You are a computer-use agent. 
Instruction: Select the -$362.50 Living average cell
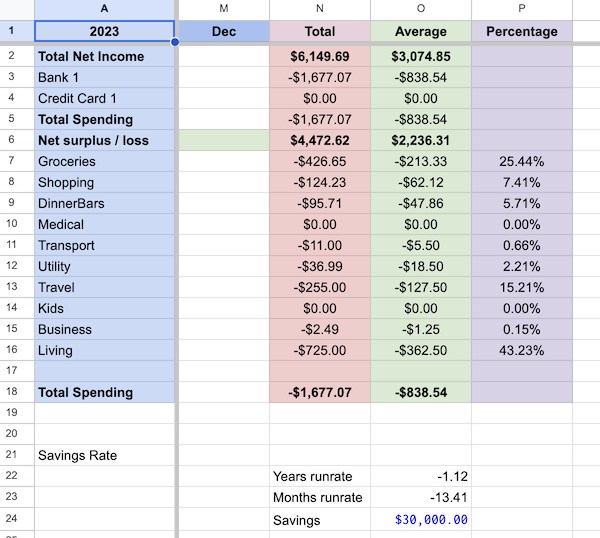[x=421, y=351]
